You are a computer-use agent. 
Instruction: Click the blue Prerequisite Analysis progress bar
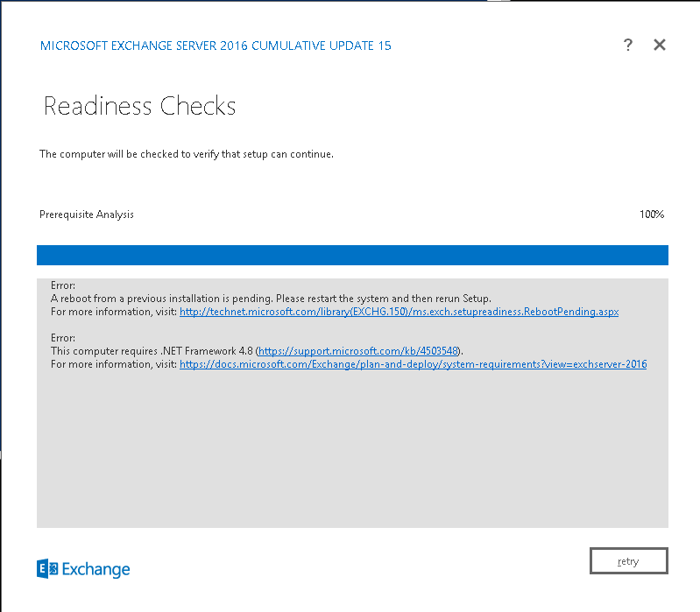pos(352,255)
